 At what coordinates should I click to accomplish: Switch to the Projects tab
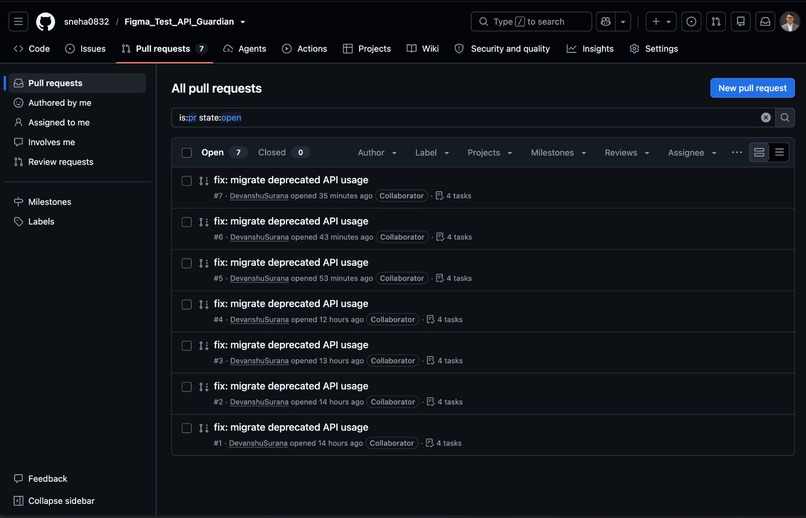click(367, 49)
